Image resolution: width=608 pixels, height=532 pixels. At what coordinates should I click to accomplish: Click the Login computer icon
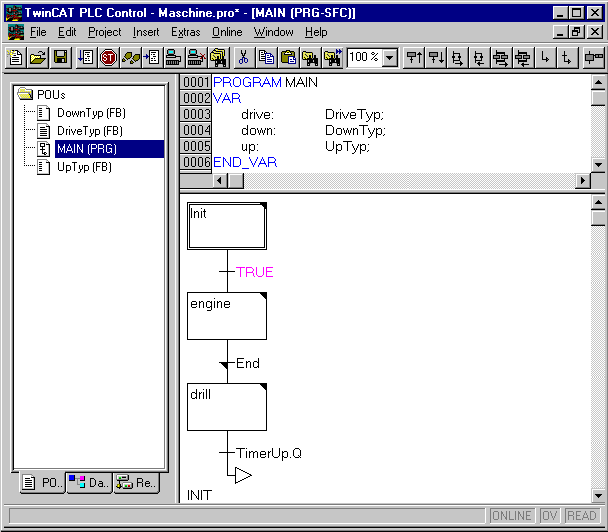tap(173, 58)
